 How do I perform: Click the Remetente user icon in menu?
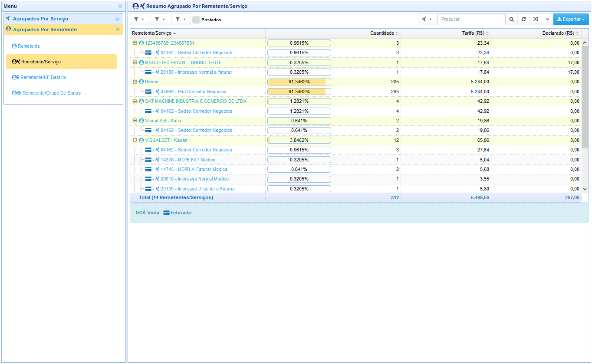pos(14,46)
